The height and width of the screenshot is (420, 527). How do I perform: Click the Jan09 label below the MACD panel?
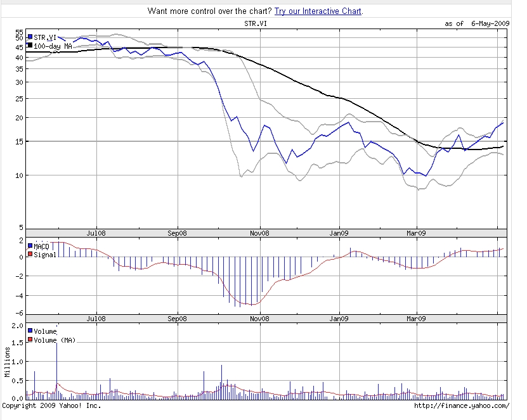pyautogui.click(x=339, y=319)
